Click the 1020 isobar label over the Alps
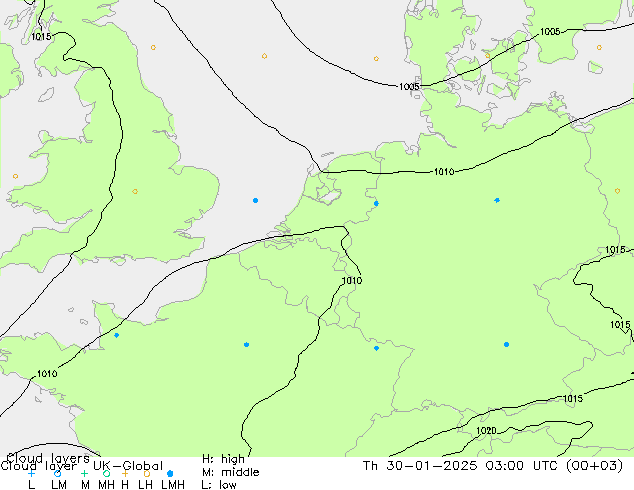The width and height of the screenshot is (634, 490). (486, 431)
